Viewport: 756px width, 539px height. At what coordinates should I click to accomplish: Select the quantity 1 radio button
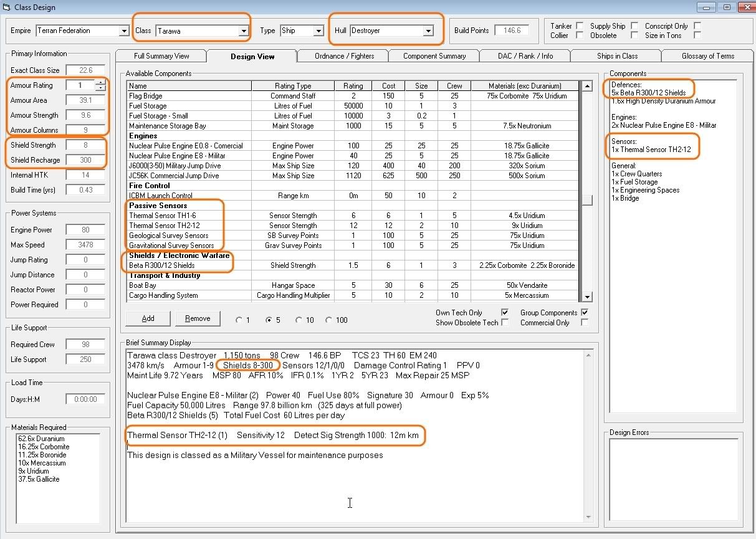(x=239, y=320)
